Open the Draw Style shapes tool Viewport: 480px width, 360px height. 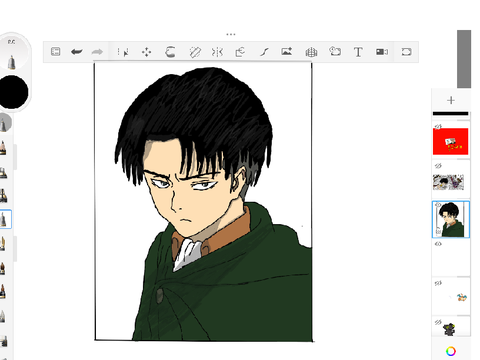(240, 52)
